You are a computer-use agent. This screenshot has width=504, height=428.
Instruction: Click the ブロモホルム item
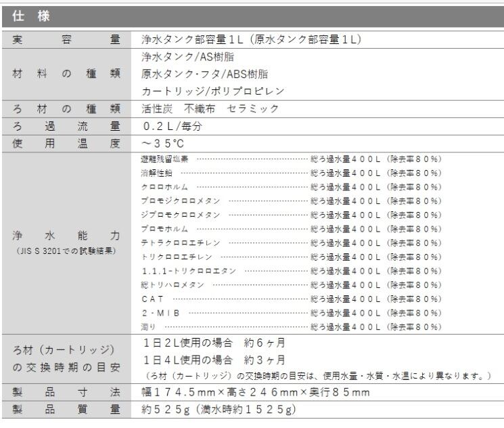[x=164, y=229]
